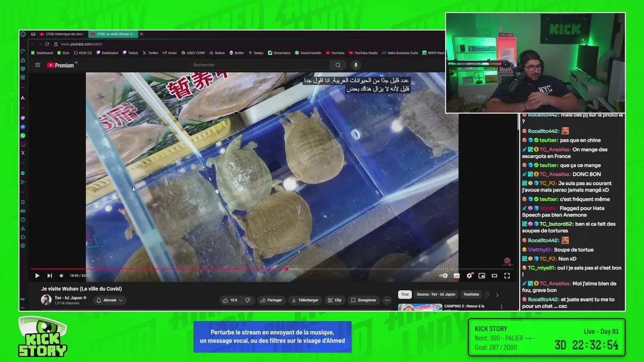
Task: Open Instagram in browser sidebar
Action: (x=23, y=144)
